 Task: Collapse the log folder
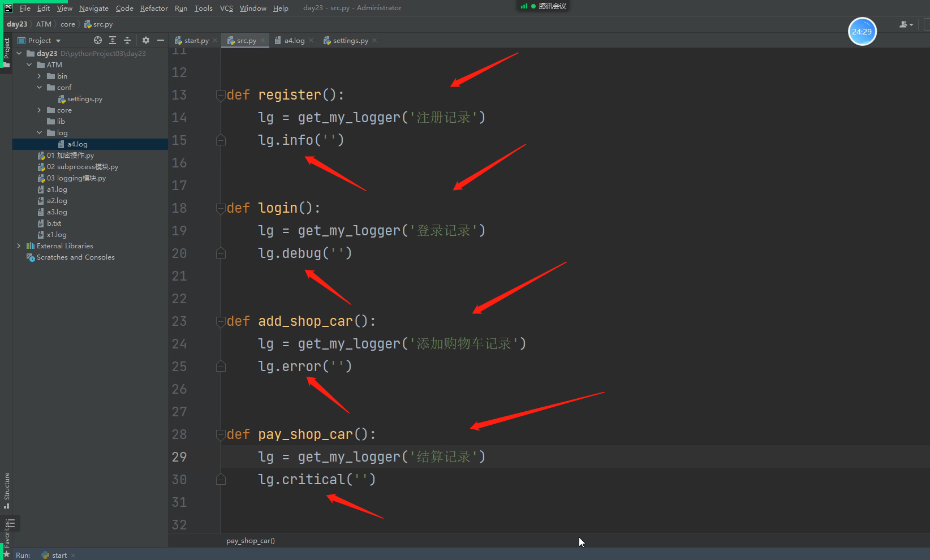click(40, 133)
